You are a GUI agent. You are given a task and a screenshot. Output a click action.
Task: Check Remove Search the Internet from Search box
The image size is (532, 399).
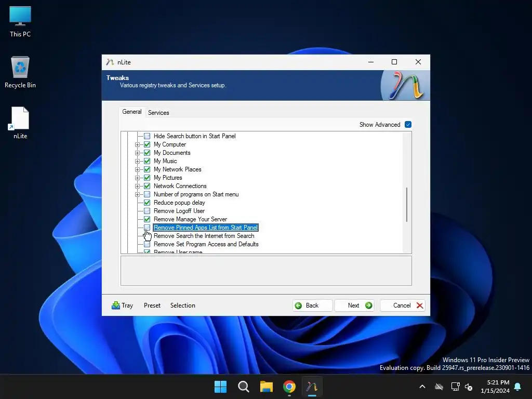pyautogui.click(x=147, y=236)
